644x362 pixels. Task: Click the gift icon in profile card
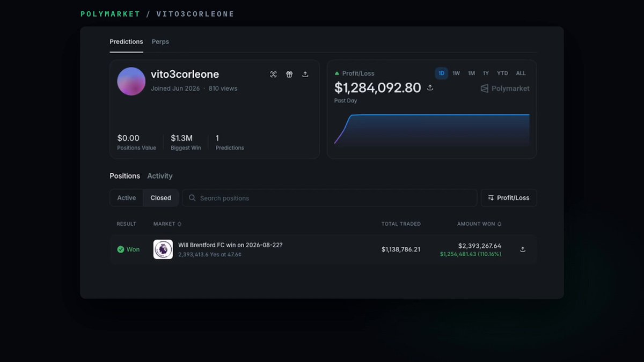pos(289,75)
